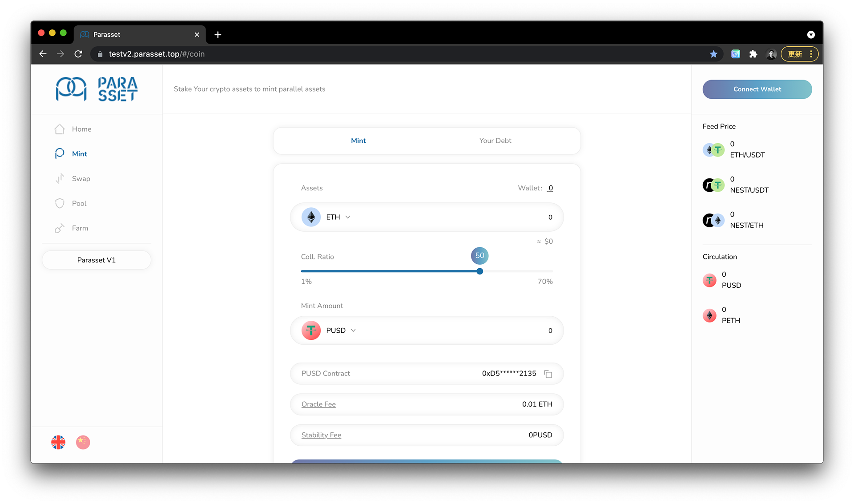
Task: Click the Coll. Ratio slider handle
Action: [x=479, y=271]
